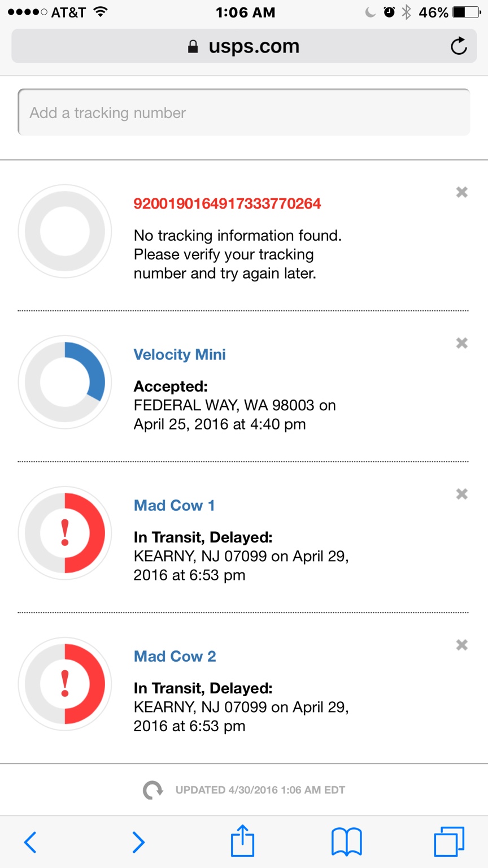Remove the Mad Cow 2 entry
488x868 pixels.
pyautogui.click(x=462, y=645)
